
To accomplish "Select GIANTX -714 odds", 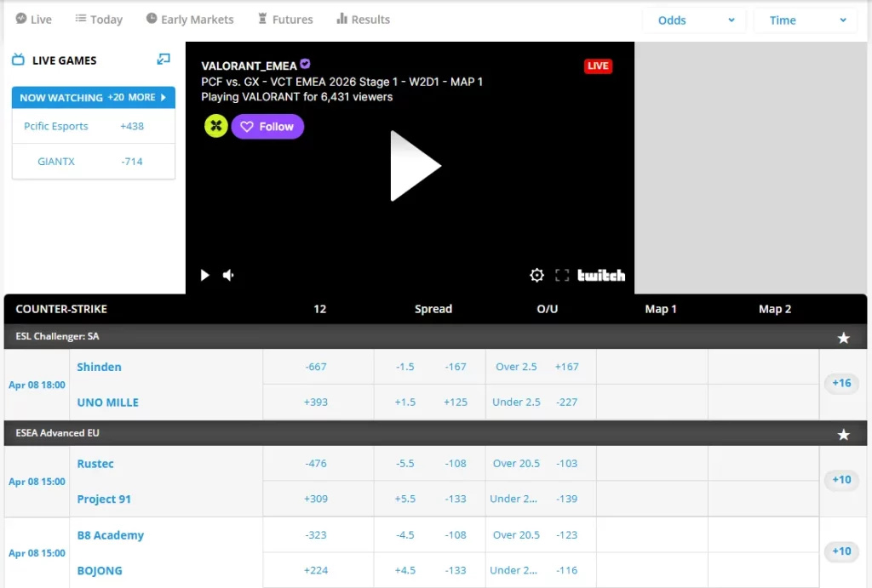I will coord(94,161).
